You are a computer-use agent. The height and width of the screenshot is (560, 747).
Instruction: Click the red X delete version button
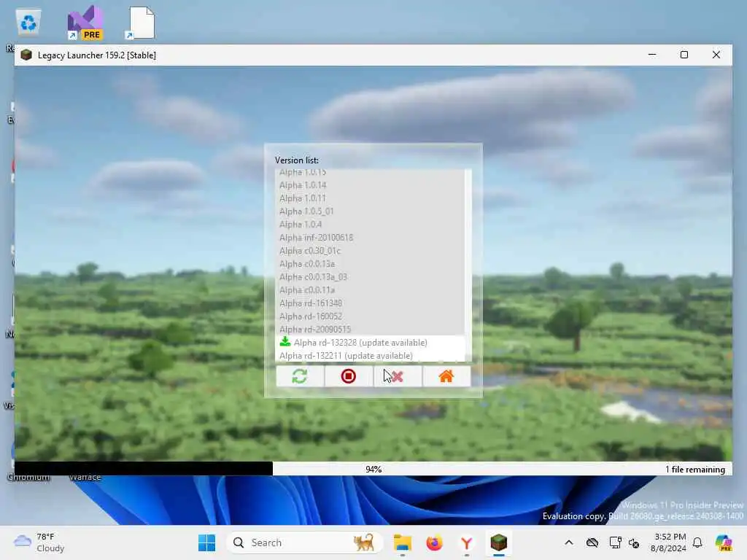point(398,376)
